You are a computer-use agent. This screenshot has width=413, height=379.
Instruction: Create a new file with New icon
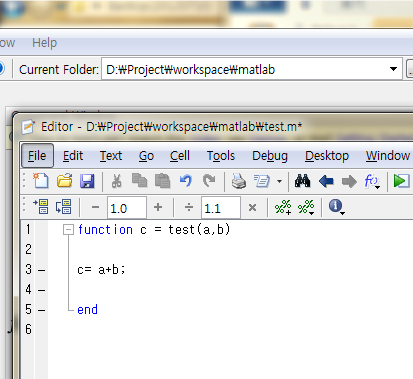point(40,181)
